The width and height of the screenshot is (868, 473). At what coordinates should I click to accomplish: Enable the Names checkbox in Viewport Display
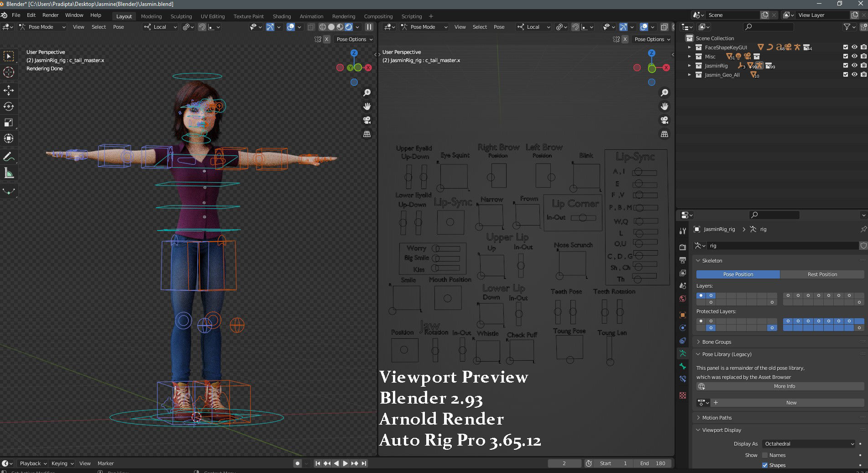point(765,455)
